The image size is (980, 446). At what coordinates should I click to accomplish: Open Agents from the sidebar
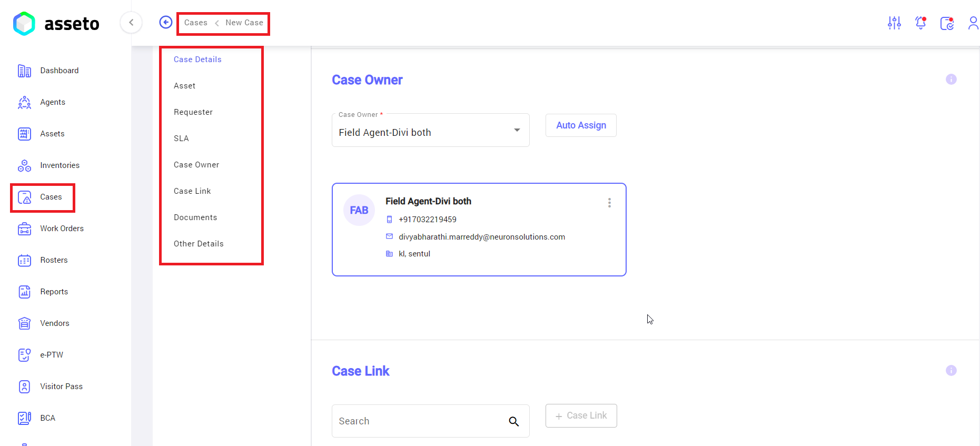tap(53, 102)
